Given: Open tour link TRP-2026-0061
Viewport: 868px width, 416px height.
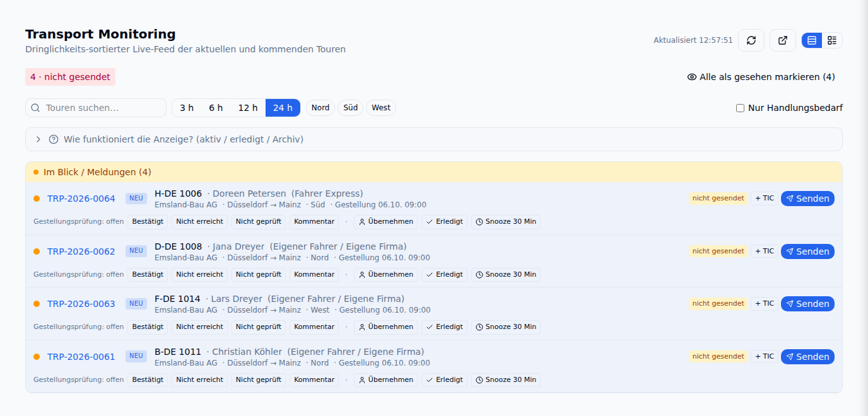Looking at the screenshot, I should pos(81,357).
